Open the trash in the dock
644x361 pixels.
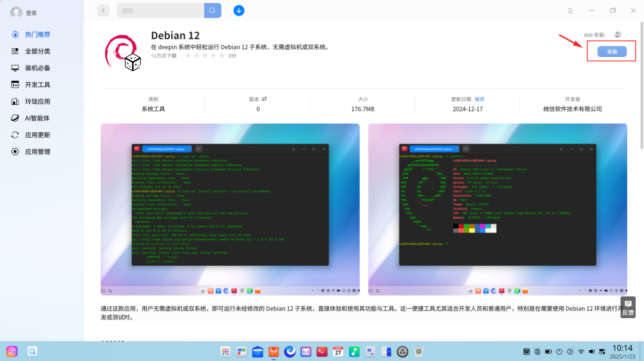click(x=419, y=351)
